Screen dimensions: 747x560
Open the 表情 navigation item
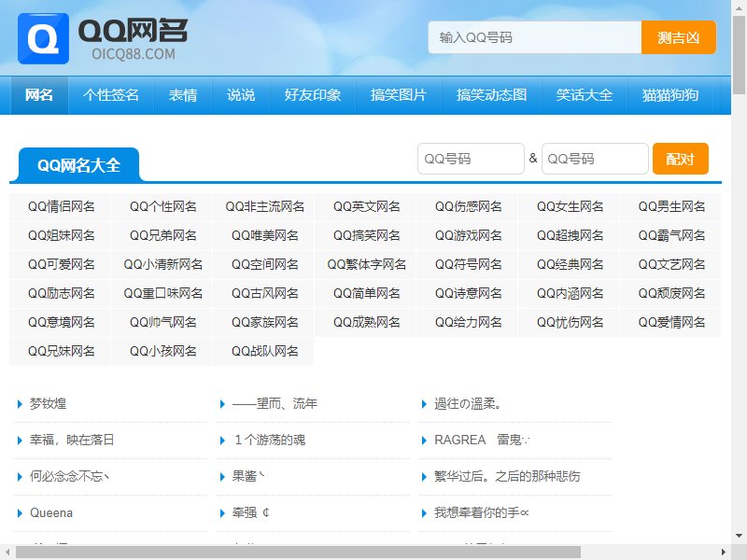(x=183, y=95)
